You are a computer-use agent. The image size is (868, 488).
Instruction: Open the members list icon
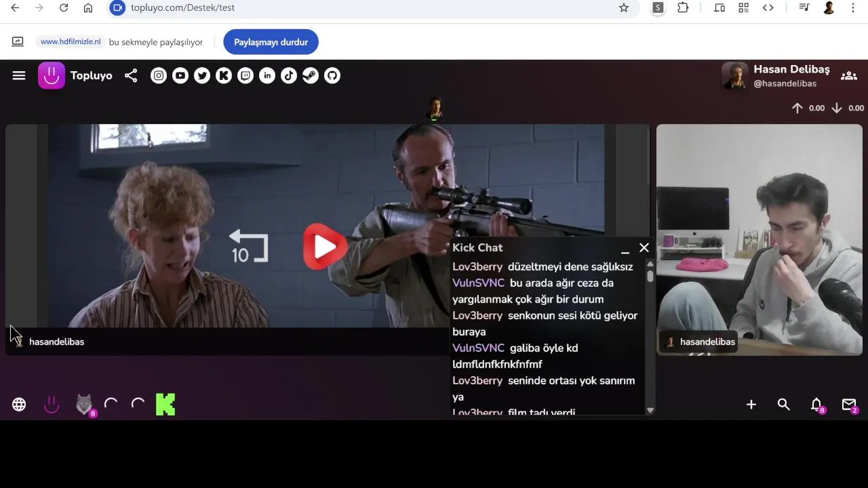click(x=849, y=76)
